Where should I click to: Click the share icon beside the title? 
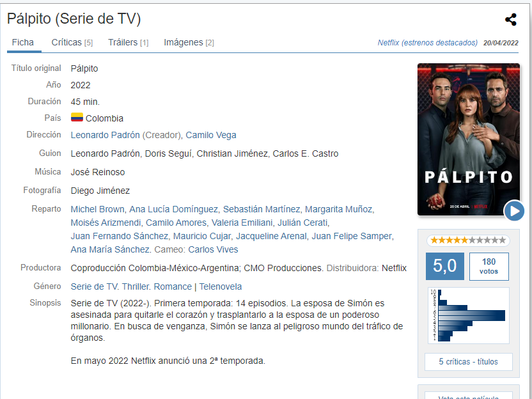click(x=511, y=20)
